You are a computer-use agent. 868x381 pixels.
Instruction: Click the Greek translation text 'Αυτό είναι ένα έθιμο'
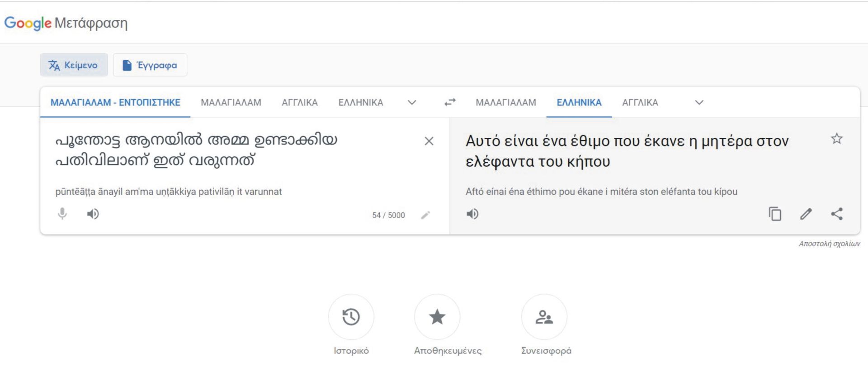pyautogui.click(x=538, y=141)
